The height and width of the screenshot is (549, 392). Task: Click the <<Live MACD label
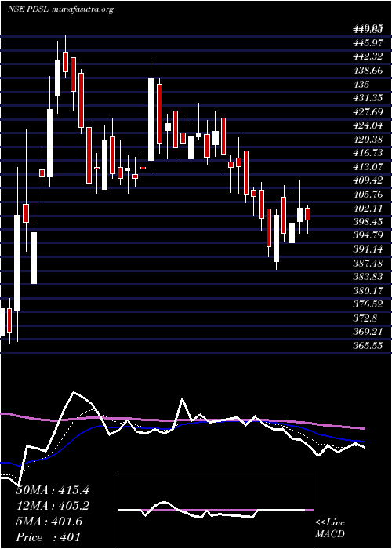[x=330, y=529]
